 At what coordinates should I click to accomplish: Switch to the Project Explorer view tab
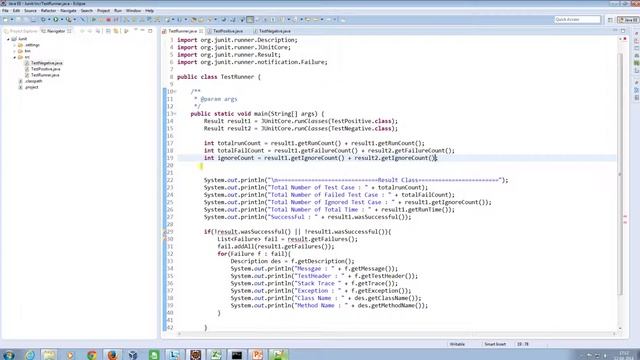(20, 31)
